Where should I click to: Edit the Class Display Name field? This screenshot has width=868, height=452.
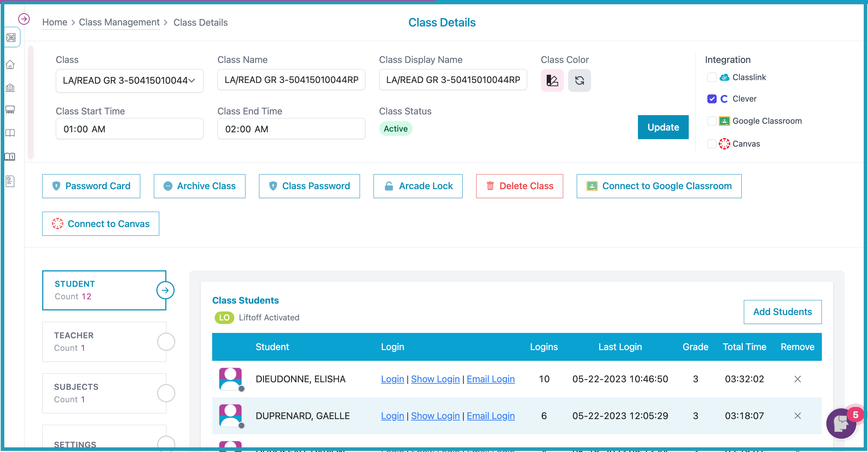453,80
